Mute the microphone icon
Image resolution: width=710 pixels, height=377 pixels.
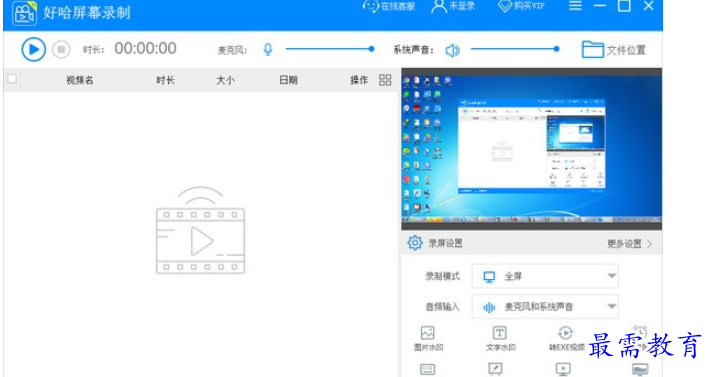click(268, 49)
